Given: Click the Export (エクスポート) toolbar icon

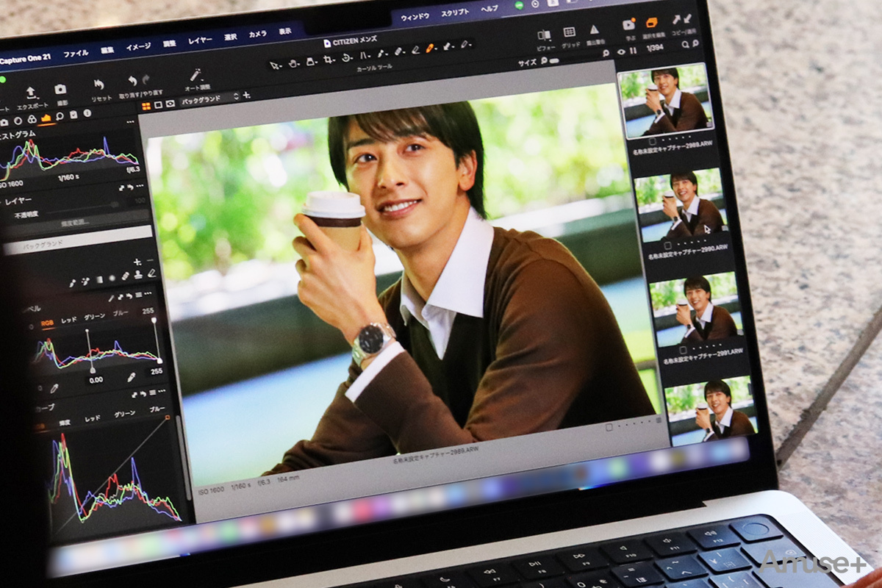Looking at the screenshot, I should tap(31, 93).
